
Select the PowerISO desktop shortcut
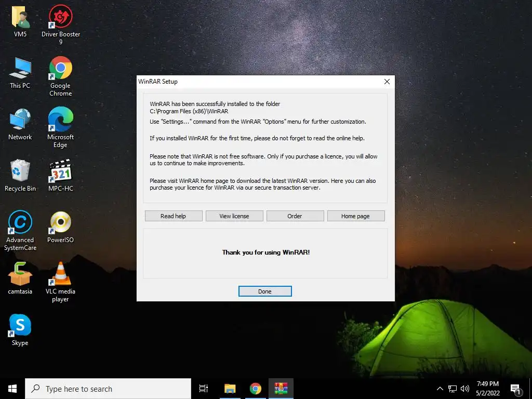(61, 228)
